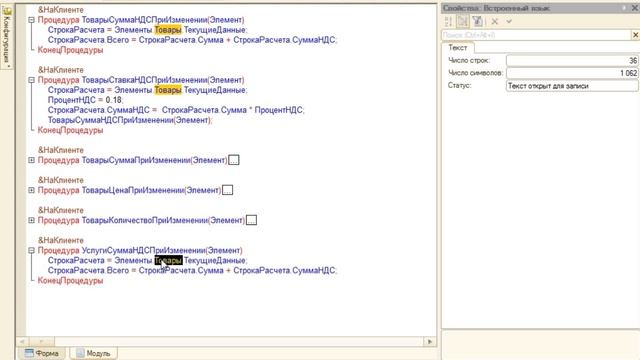Collapse procedure ТоварыСтавкаНДСПриИзменении

(x=31, y=80)
